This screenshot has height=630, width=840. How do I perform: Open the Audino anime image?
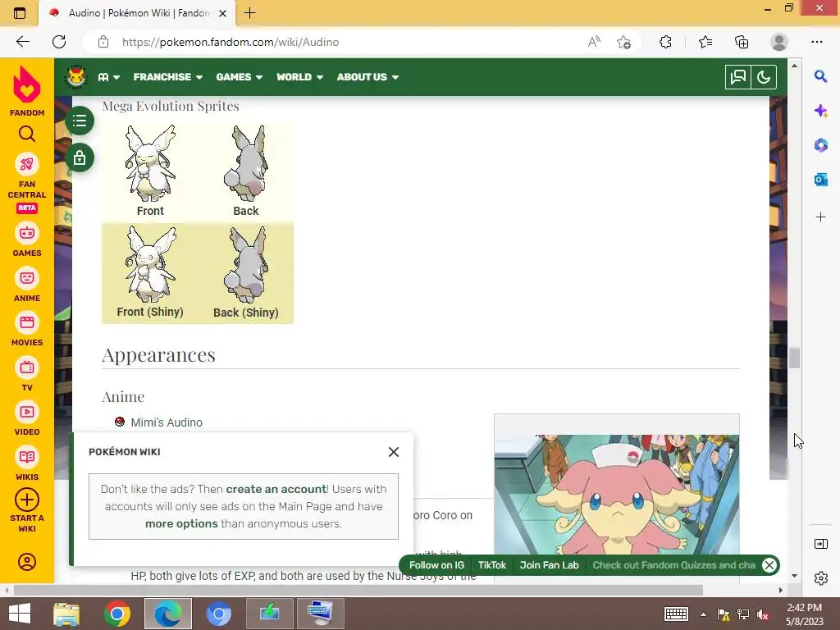click(x=617, y=494)
